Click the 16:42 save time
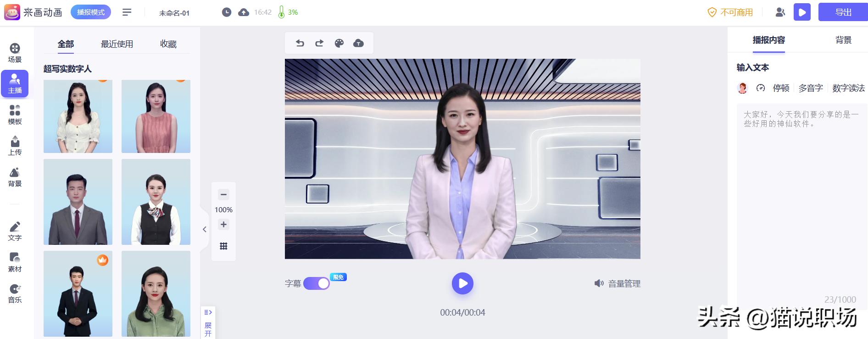This screenshot has height=339, width=868. pyautogui.click(x=263, y=12)
